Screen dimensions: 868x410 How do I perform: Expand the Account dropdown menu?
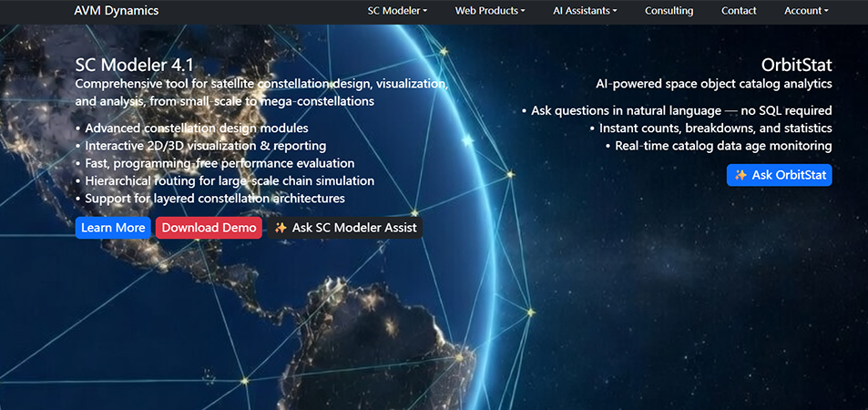coord(807,11)
